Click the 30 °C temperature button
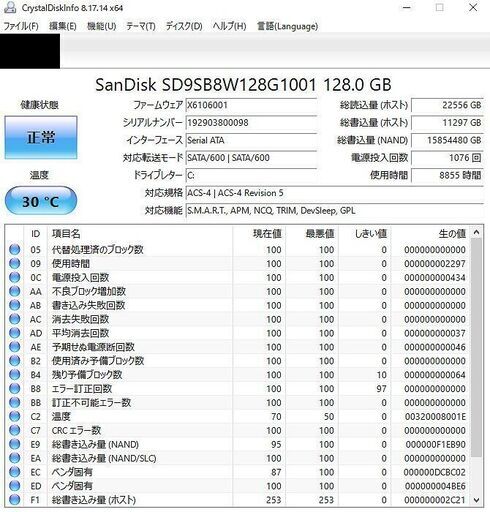Screen dimensions: 490x512 41,201
